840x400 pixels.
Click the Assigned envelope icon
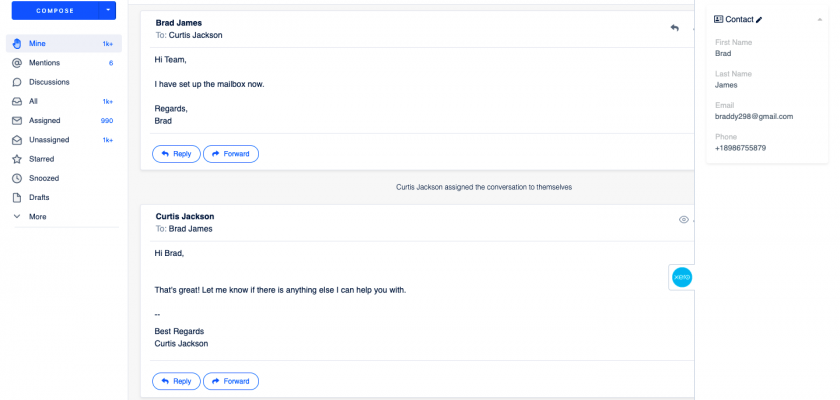17,120
